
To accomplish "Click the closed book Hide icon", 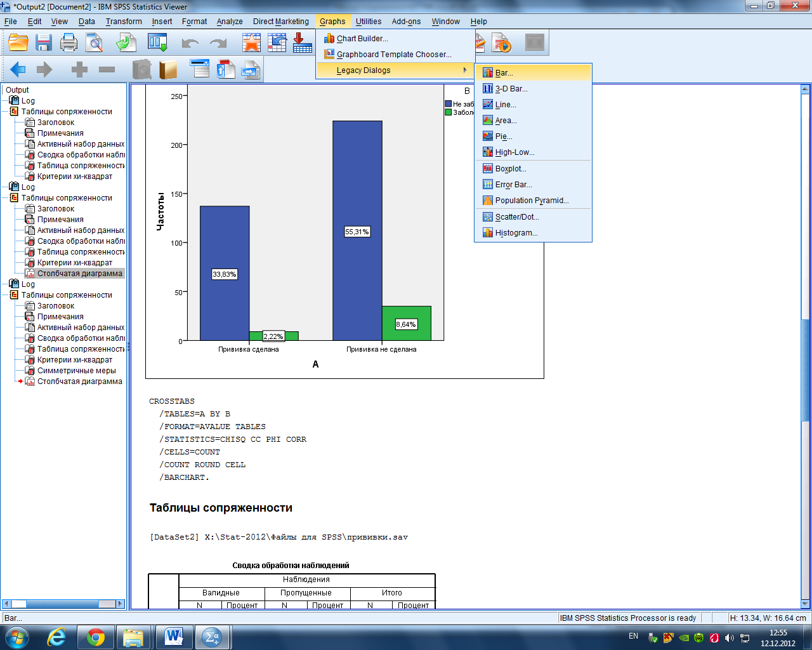I will pyautogui.click(x=168, y=69).
